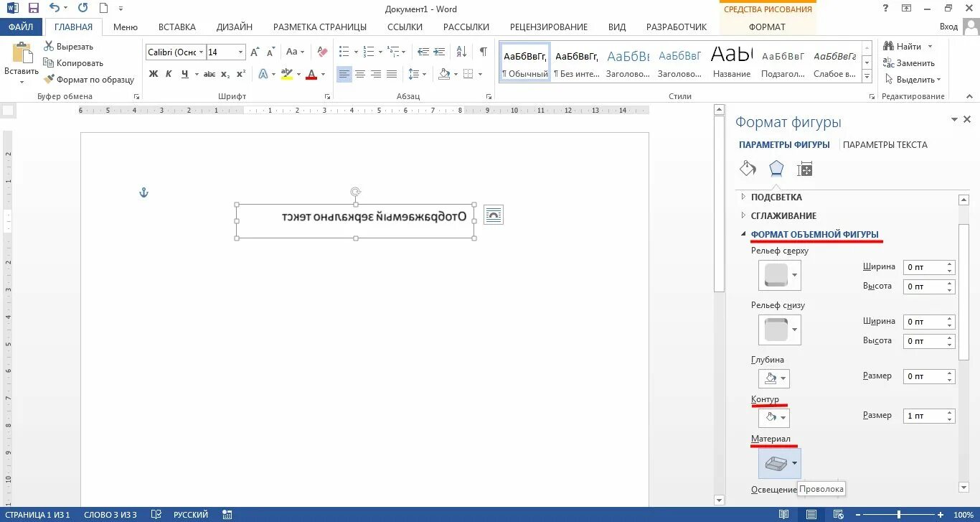This screenshot has width=980, height=522.
Task: Click the Save icon in quick access toolbar
Action: [33, 9]
